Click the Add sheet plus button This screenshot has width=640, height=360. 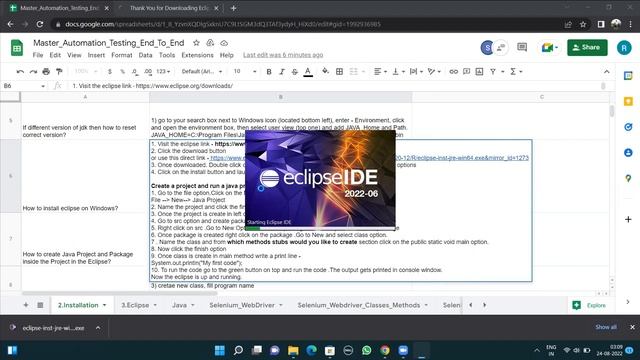[x=26, y=305]
